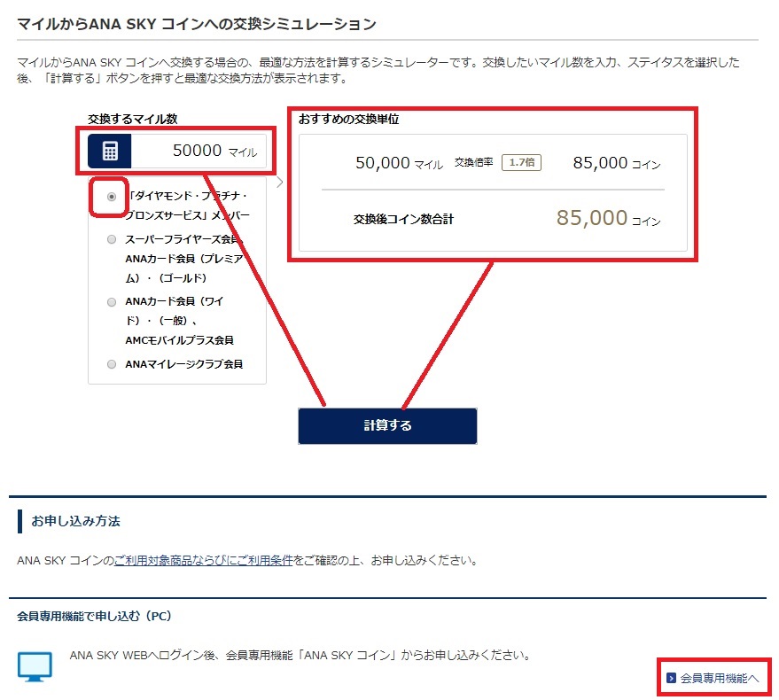This screenshot has height=700, width=779.
Task: Click the 交換後コイン数合計 label
Action: click(403, 219)
